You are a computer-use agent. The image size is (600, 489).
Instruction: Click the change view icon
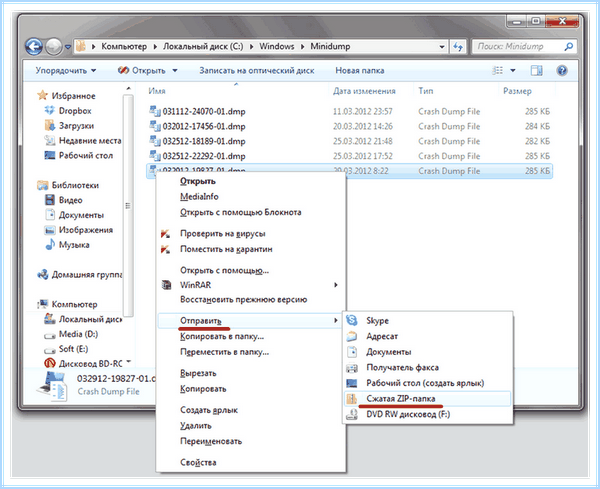pos(497,70)
